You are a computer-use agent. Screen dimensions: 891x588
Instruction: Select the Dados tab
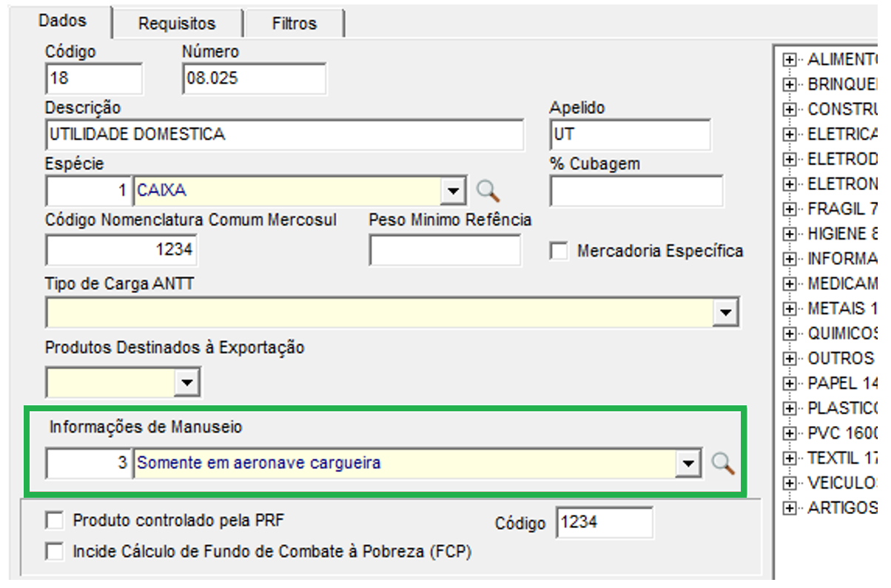[62, 21]
